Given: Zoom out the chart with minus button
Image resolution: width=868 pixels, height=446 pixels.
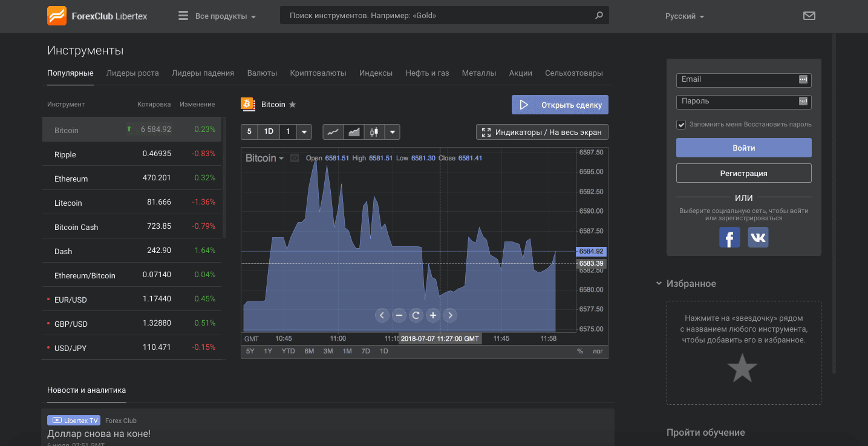Looking at the screenshot, I should [399, 315].
